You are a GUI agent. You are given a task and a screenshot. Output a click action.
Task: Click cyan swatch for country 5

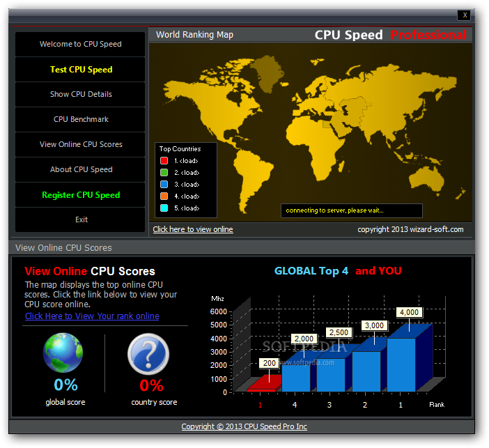point(164,208)
